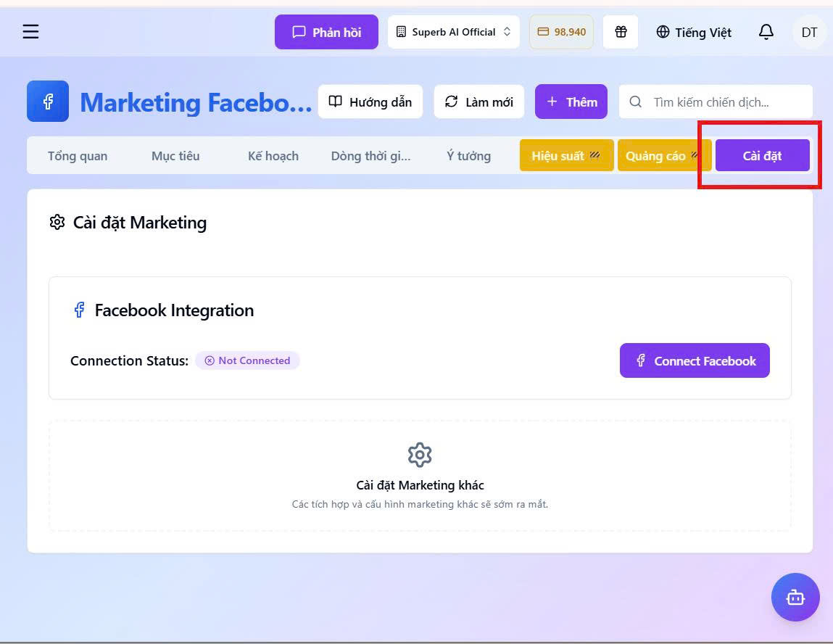
Task: Click the blue Facebook logo tile
Action: click(x=48, y=102)
